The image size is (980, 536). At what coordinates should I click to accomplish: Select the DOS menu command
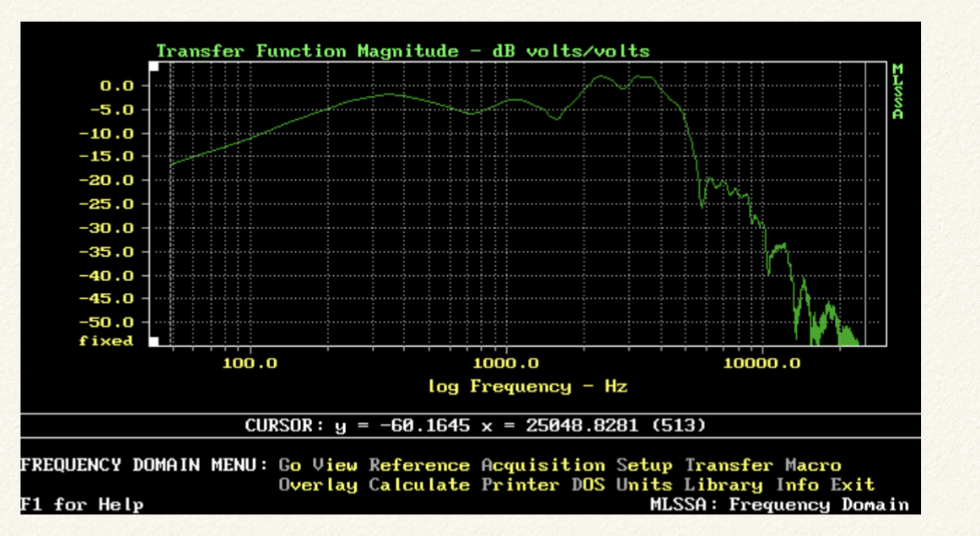point(588,485)
